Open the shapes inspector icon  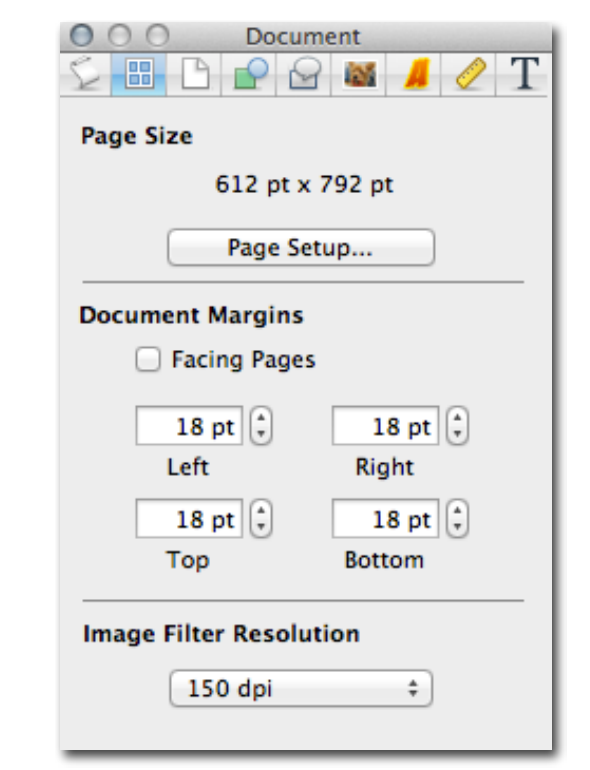coord(250,74)
